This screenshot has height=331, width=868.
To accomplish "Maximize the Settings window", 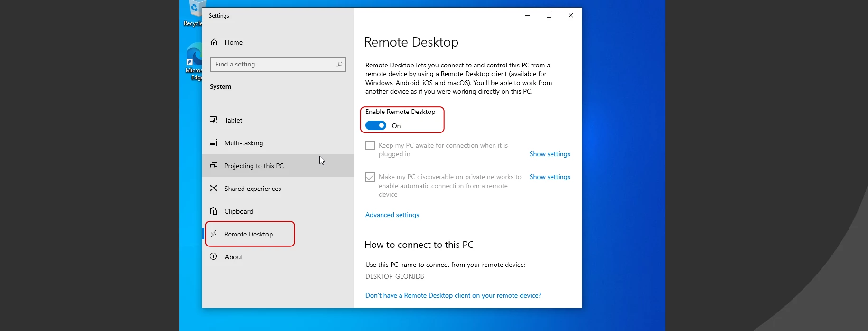I will [x=549, y=15].
